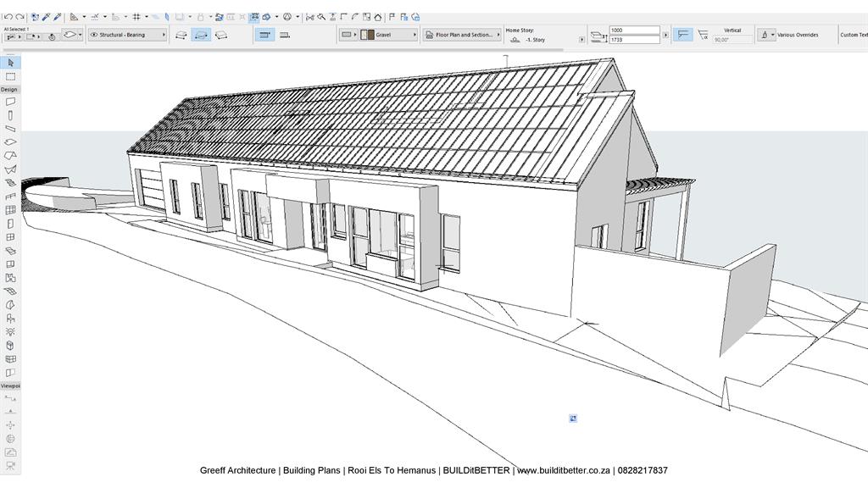Expand the Home Story selector arrow
Image resolution: width=868 pixels, height=488 pixels.
click(x=581, y=40)
